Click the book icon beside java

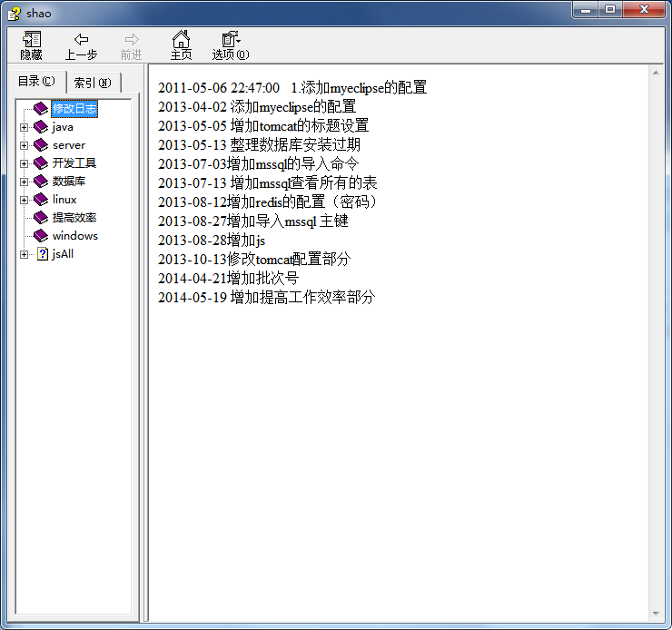[x=41, y=127]
